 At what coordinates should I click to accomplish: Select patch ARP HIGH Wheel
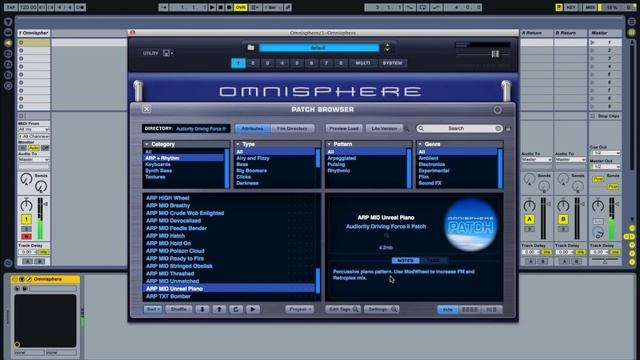pos(168,198)
